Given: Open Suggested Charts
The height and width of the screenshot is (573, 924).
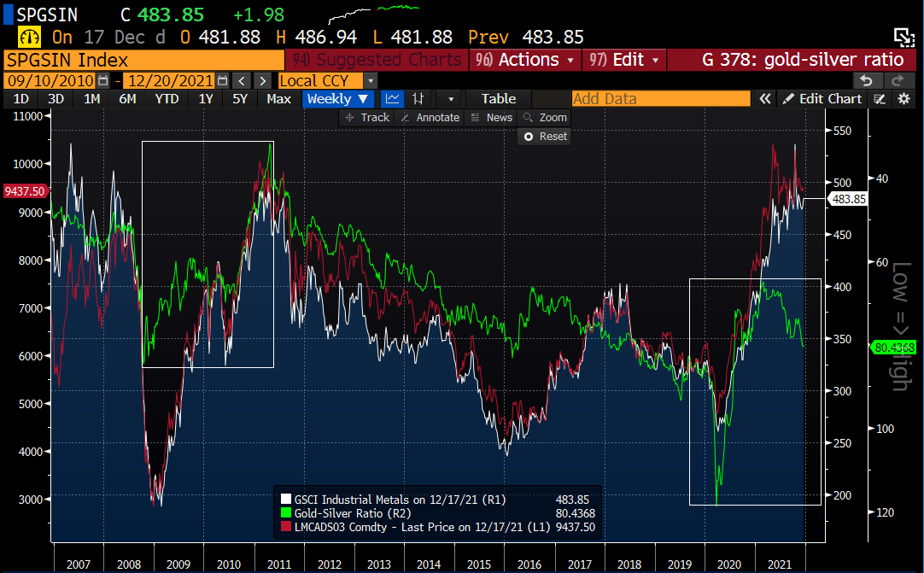Looking at the screenshot, I should point(377,60).
